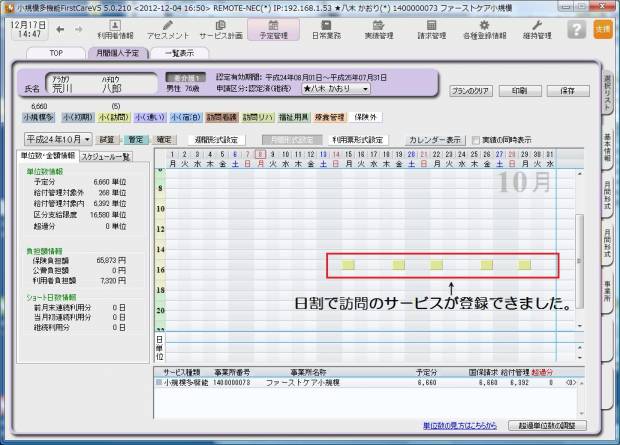Open the 維持管理 maintenance module
Image resolution: width=620 pixels, height=445 pixels.
click(x=543, y=27)
